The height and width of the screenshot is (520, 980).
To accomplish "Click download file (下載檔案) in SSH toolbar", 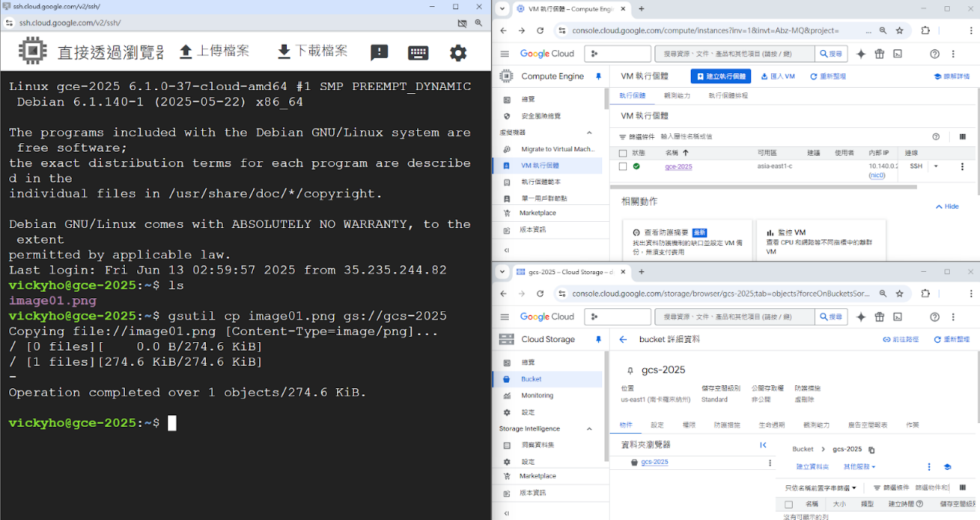I will point(312,52).
